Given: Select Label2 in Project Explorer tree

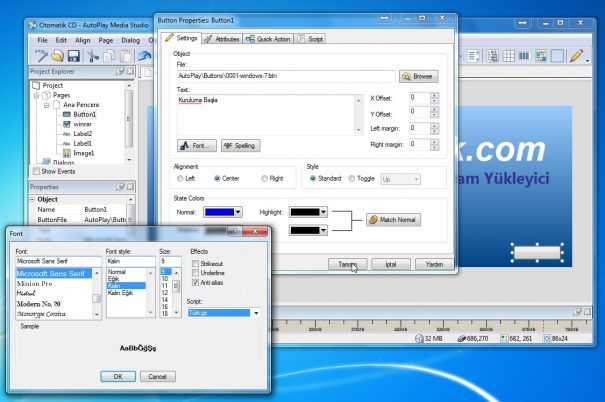Looking at the screenshot, I should click(83, 133).
